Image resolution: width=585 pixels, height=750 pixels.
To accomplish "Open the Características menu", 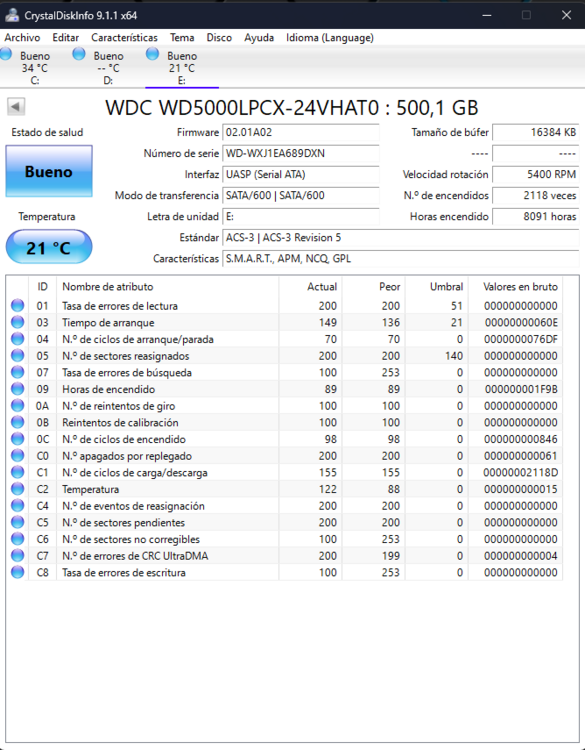I will 124,37.
